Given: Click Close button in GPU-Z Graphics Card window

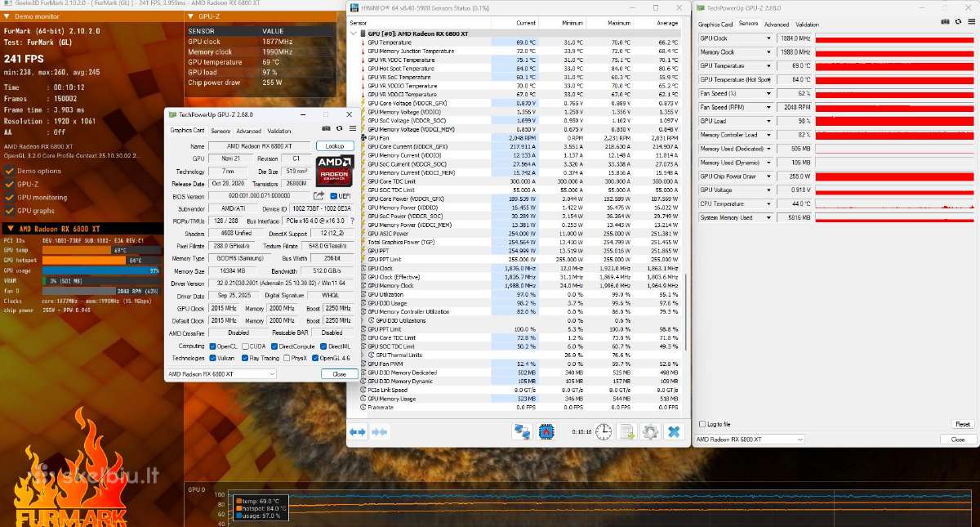Looking at the screenshot, I should 339,373.
